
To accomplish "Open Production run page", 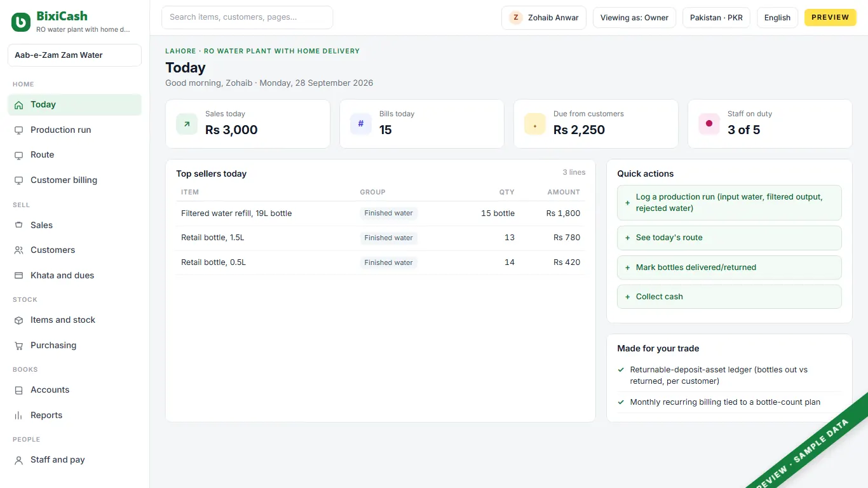I will coord(74,130).
